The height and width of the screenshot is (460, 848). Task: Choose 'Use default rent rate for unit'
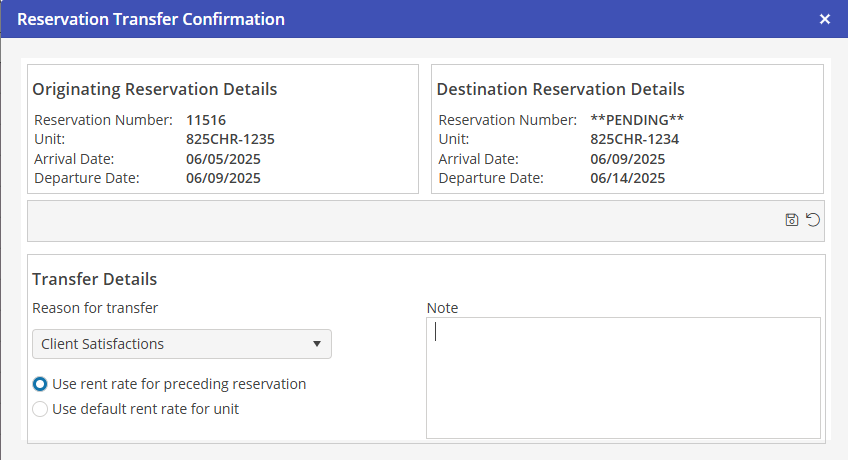click(40, 408)
